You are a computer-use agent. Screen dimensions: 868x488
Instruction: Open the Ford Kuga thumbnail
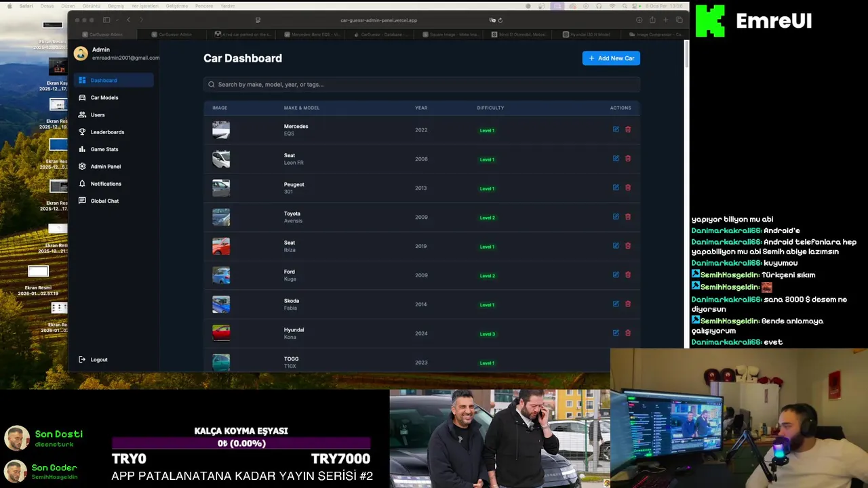[221, 275]
